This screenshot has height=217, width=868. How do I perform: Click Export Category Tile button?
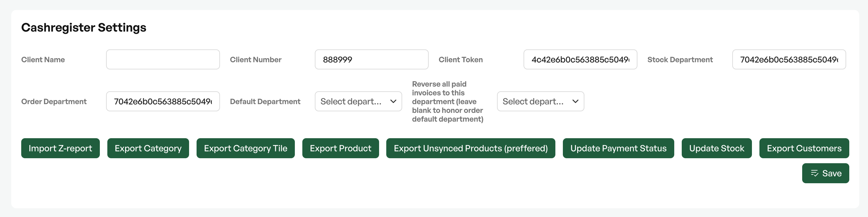pyautogui.click(x=245, y=148)
